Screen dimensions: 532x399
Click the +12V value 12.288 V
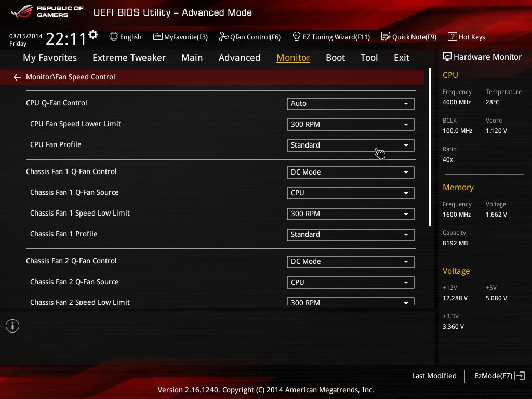pyautogui.click(x=455, y=298)
